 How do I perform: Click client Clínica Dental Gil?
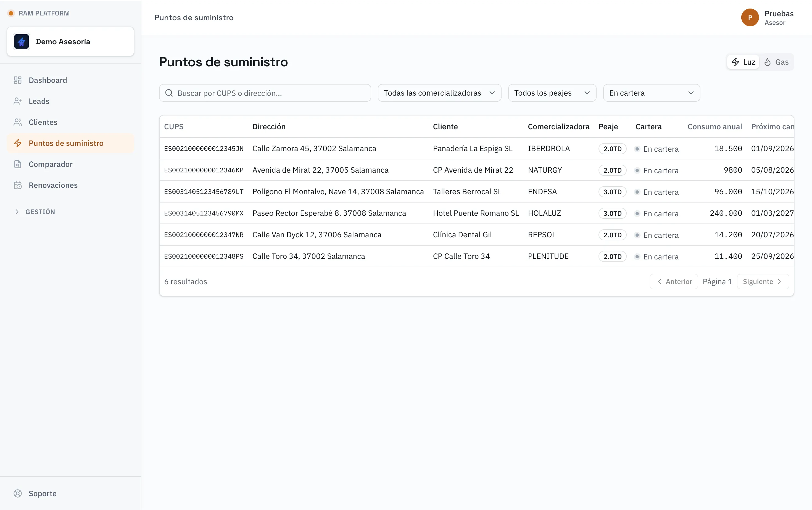tap(462, 235)
